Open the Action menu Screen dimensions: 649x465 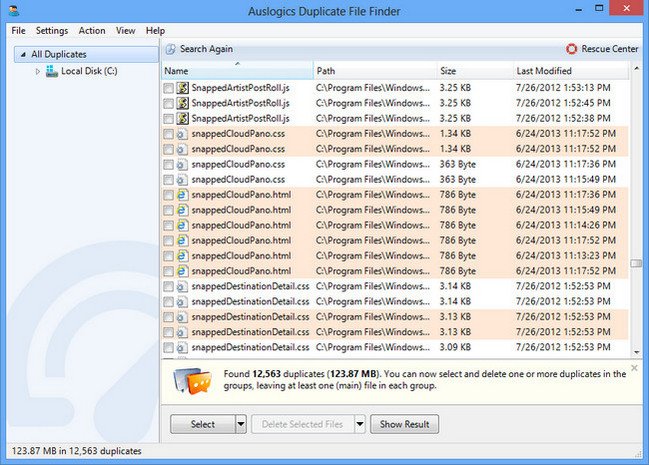(92, 31)
